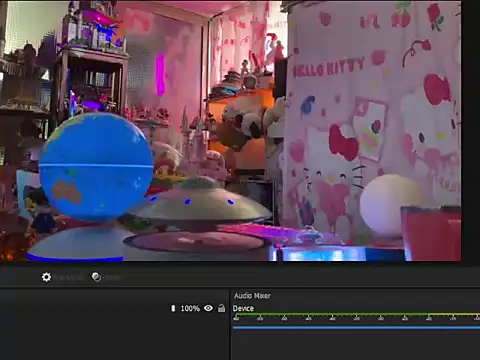Viewport: 480px width, 360px height.
Task: Click the camera preview canvas
Action: pyautogui.click(x=231, y=131)
